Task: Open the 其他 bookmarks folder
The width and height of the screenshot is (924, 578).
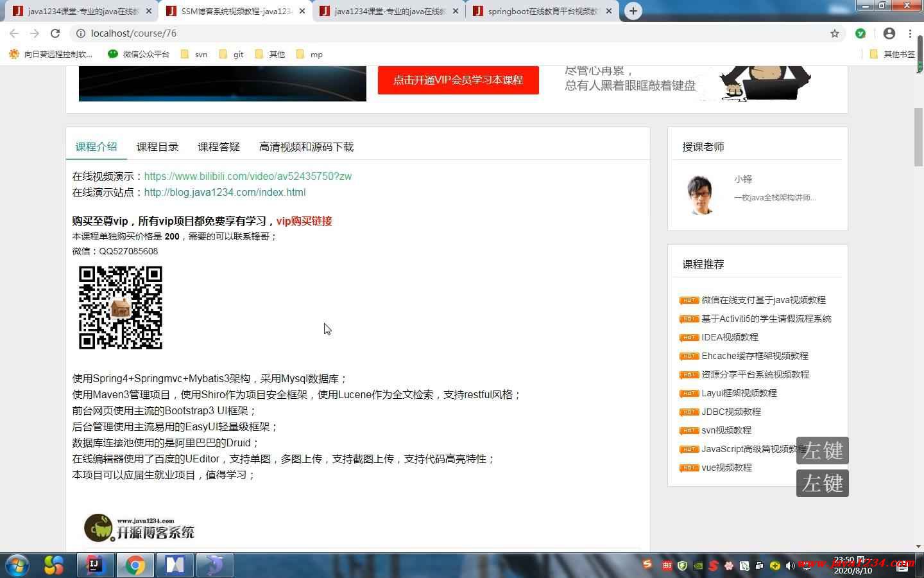Action: pos(269,55)
